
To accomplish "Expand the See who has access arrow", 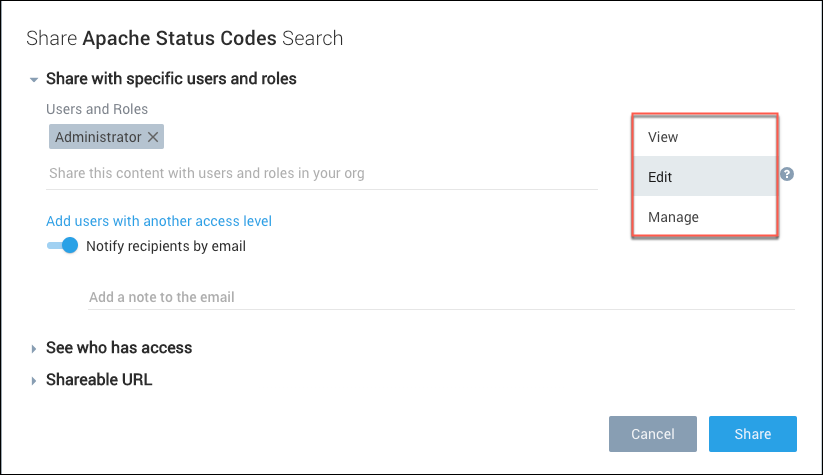I will pyautogui.click(x=34, y=349).
